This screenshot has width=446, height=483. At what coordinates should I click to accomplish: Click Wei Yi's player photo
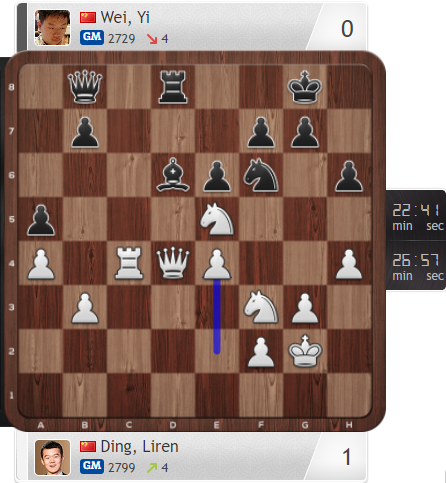click(x=52, y=27)
